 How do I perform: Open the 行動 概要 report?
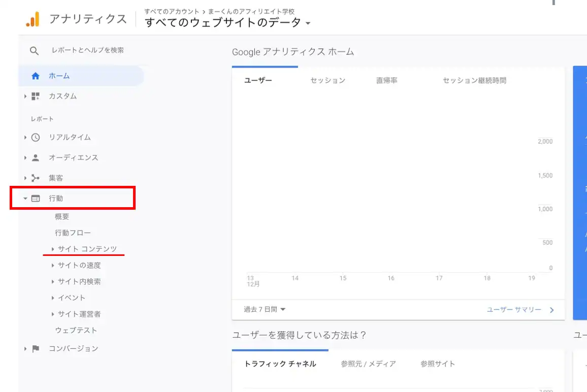coord(62,217)
